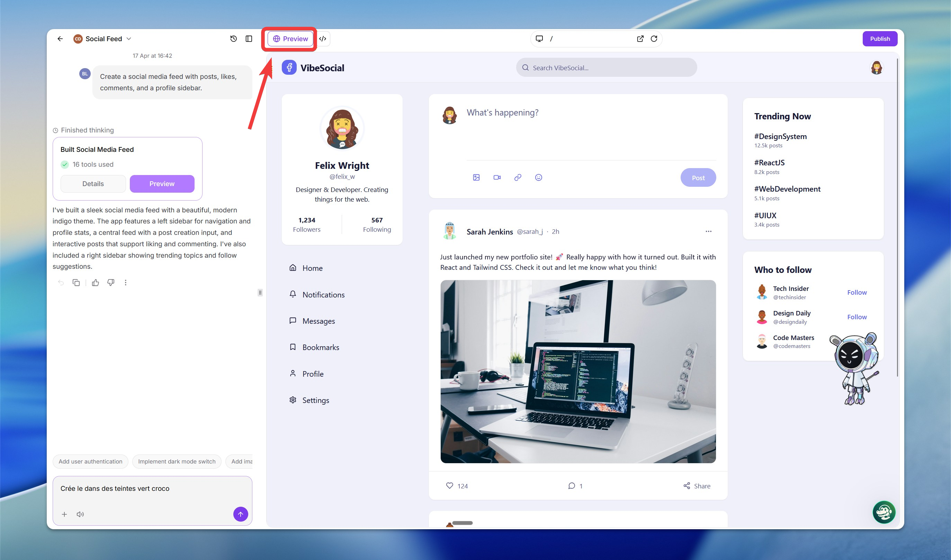Send the prompt with the arrow button
The height and width of the screenshot is (560, 951).
click(241, 514)
